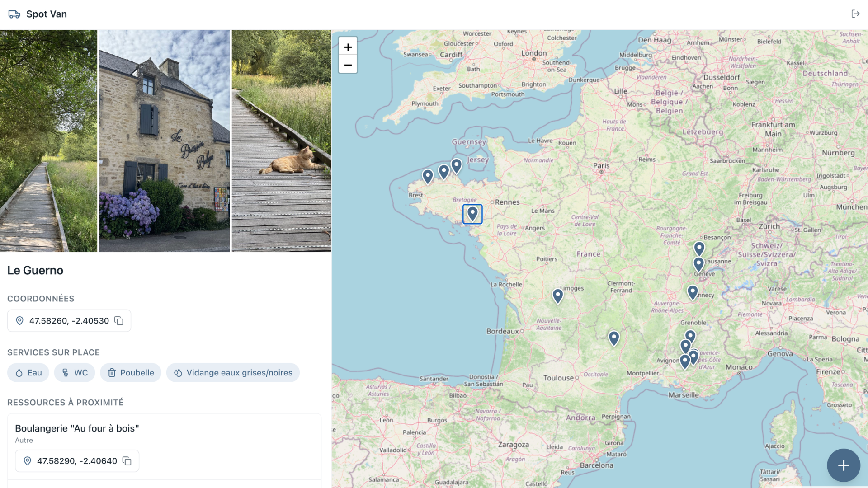Open the wooden boardwalk forest photo
868x488 pixels.
tap(48, 141)
